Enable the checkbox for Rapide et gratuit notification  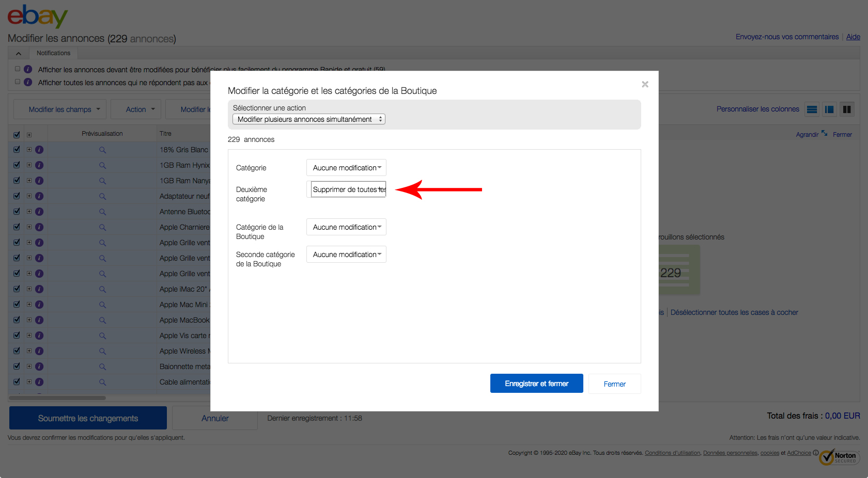tap(18, 69)
